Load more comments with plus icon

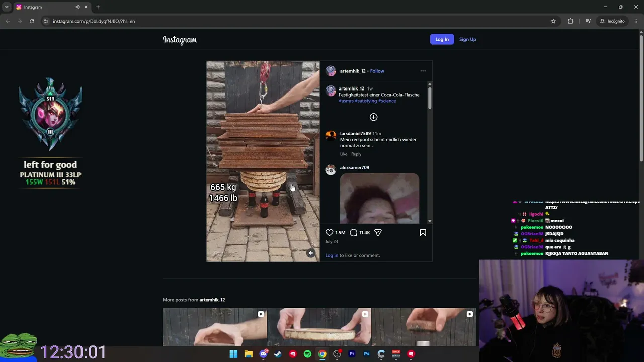[373, 117]
